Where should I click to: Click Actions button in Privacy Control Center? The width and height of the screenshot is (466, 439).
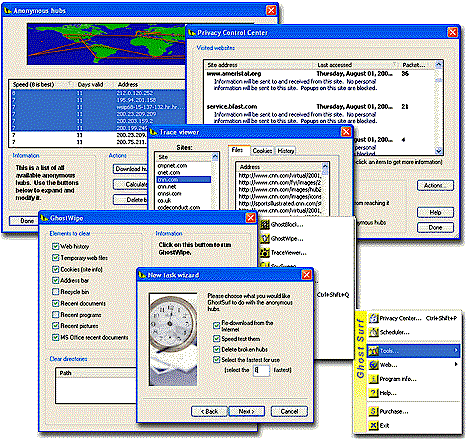pos(435,185)
